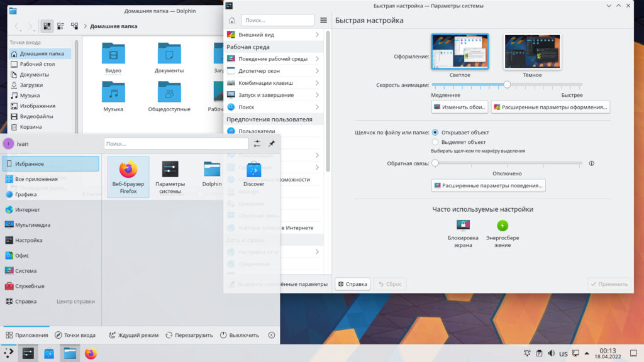The height and width of the screenshot is (362, 644).
Task: Launch Firefox from the favorites grid
Action: (128, 176)
